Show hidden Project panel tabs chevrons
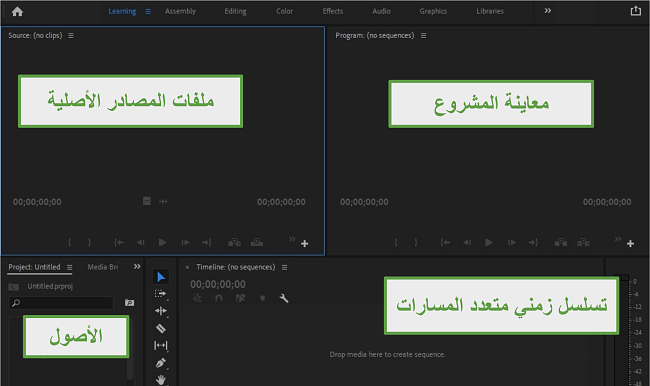Screen dimensions: 650x386 (137, 267)
